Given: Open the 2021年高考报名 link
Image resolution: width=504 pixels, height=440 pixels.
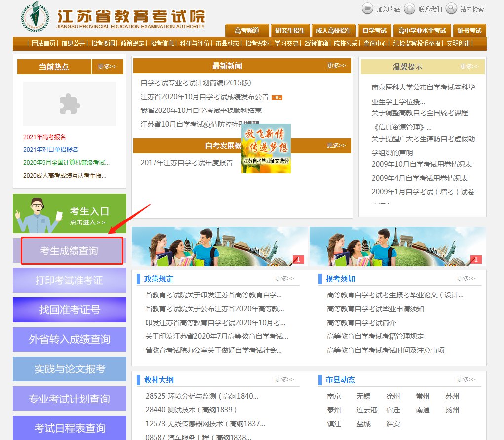Looking at the screenshot, I should point(44,137).
